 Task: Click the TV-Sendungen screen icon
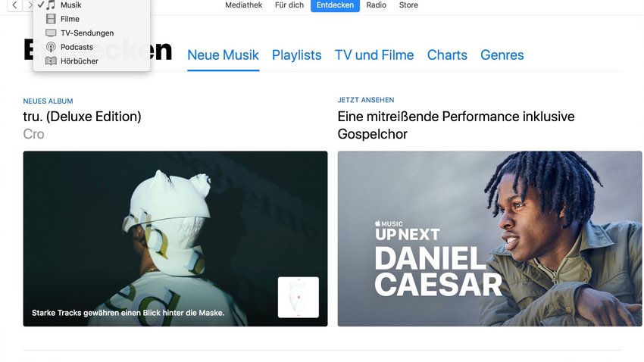51,33
